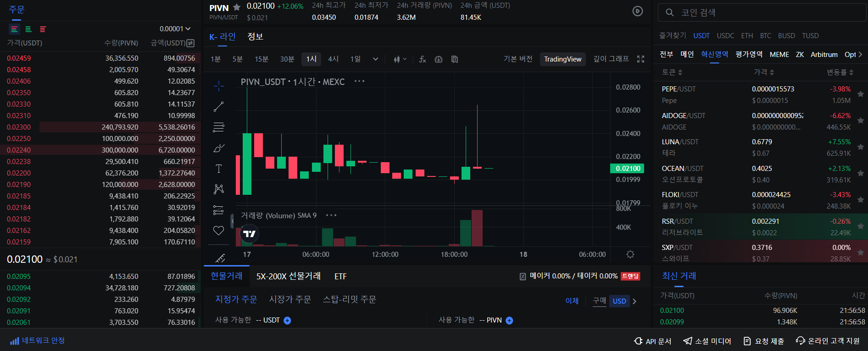Select BTC market tab
Image resolution: width=868 pixels, height=351 pixels.
point(765,36)
